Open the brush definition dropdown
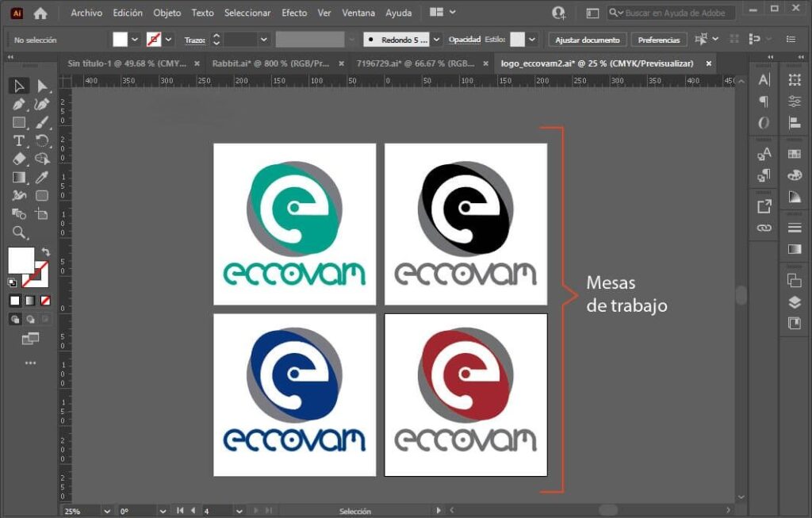Viewport: 812px width, 518px height. click(x=436, y=39)
